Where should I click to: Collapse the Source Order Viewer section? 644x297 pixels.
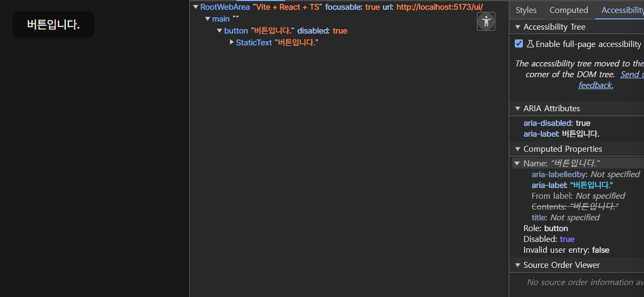(517, 265)
